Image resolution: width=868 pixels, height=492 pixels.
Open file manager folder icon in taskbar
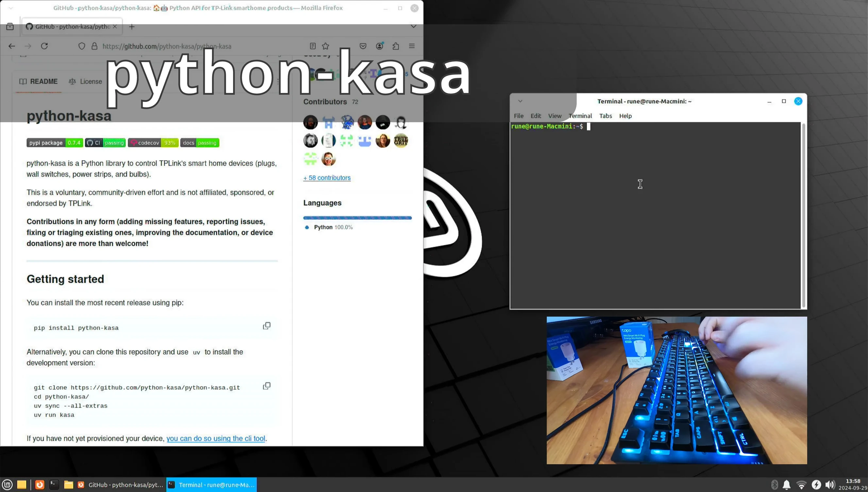[69, 484]
